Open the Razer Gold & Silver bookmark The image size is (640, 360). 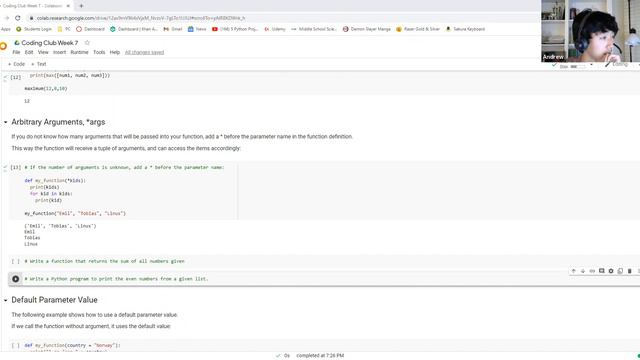(418, 29)
